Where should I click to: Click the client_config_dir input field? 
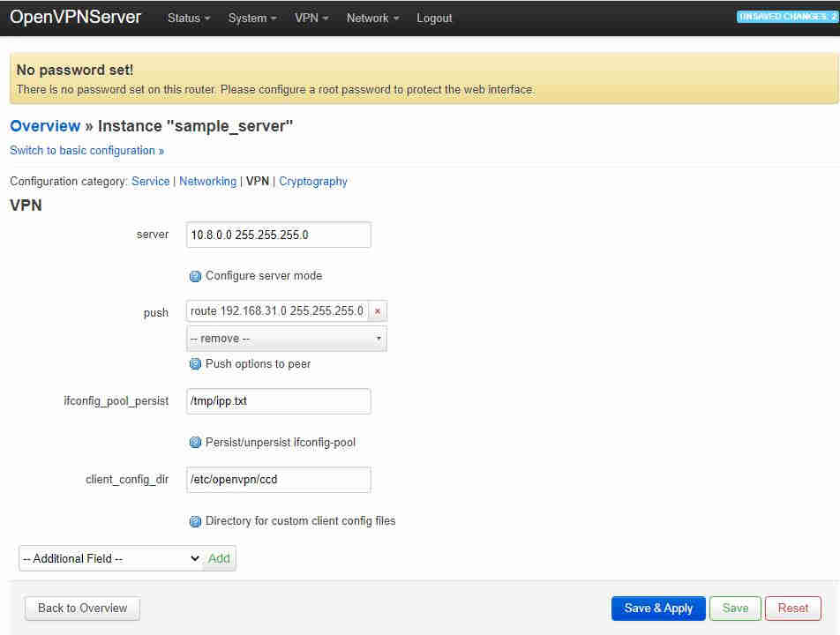[x=279, y=480]
